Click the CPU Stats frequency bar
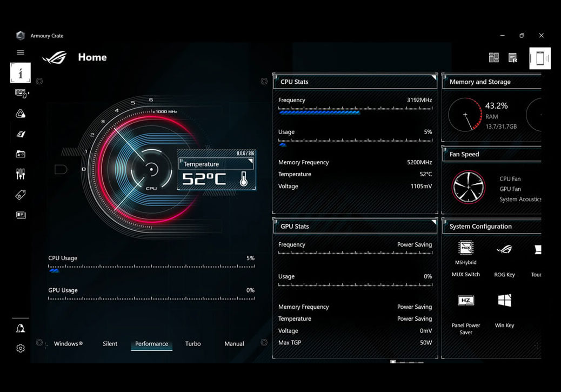Viewport: 561px width, 392px height. click(x=355, y=111)
